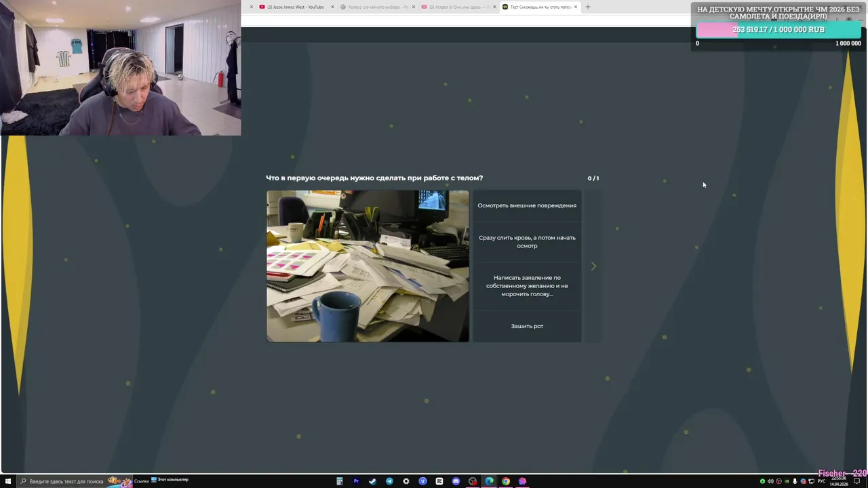This screenshot has width=868, height=488.
Task: Close the Jesse James West YouTube tab
Action: 332,7
